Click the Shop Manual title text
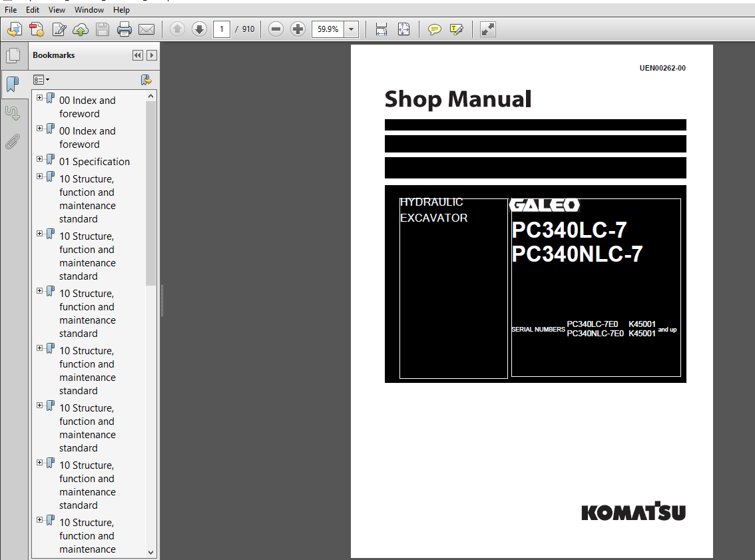The width and height of the screenshot is (755, 560). tap(458, 99)
